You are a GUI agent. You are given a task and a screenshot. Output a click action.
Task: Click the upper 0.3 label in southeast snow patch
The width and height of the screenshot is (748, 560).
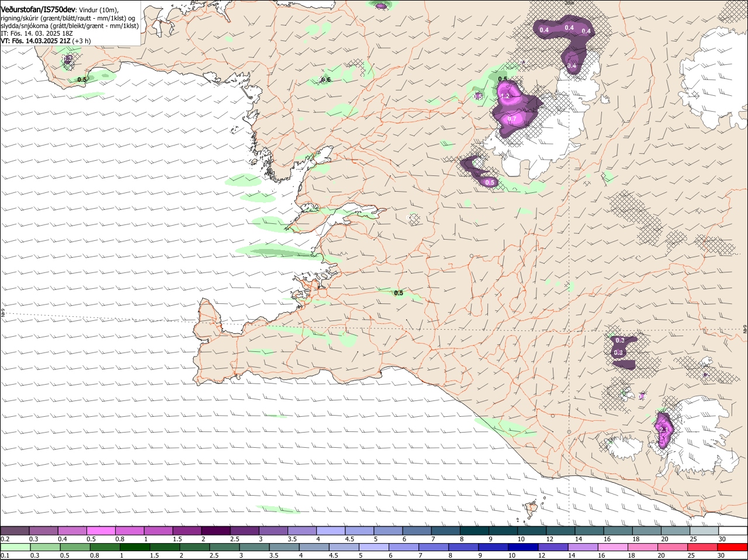click(x=620, y=340)
